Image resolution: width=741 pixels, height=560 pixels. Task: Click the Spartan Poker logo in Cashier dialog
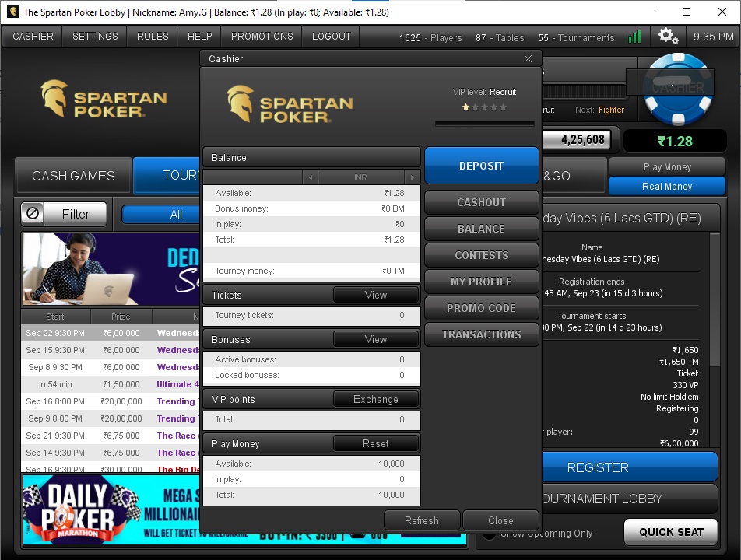pos(290,104)
